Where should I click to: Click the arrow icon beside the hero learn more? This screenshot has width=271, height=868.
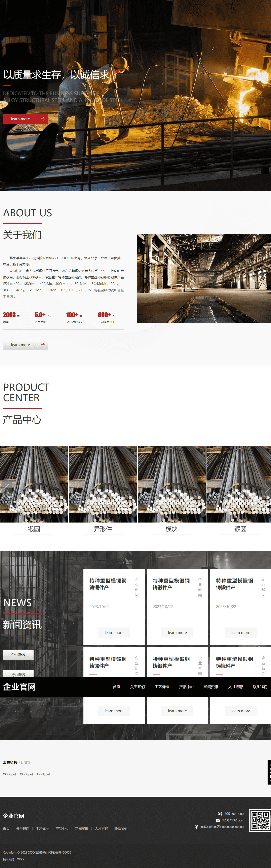pyautogui.click(x=43, y=119)
